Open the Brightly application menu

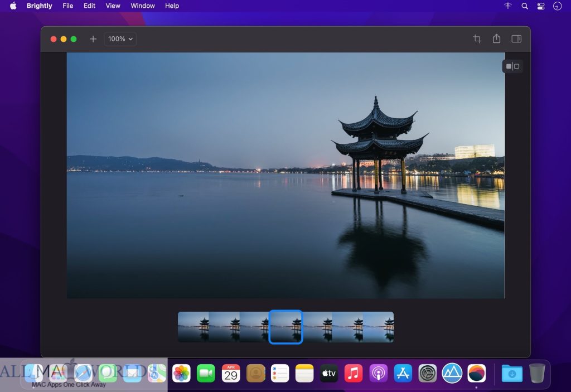click(x=40, y=6)
